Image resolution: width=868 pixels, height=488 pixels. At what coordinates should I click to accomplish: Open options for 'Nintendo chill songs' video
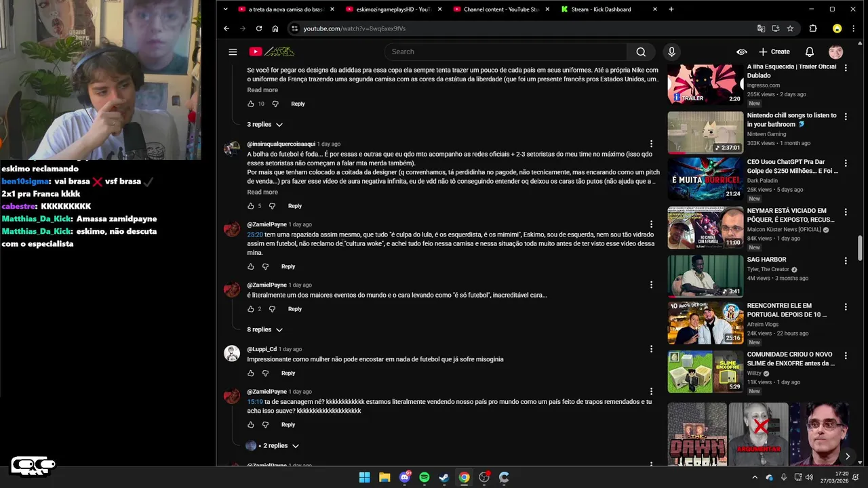click(x=846, y=117)
